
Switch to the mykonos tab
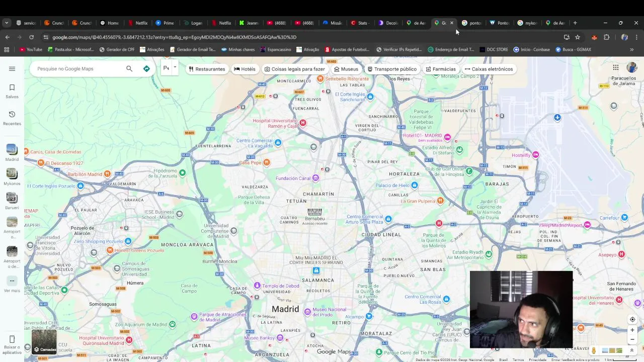click(527, 23)
